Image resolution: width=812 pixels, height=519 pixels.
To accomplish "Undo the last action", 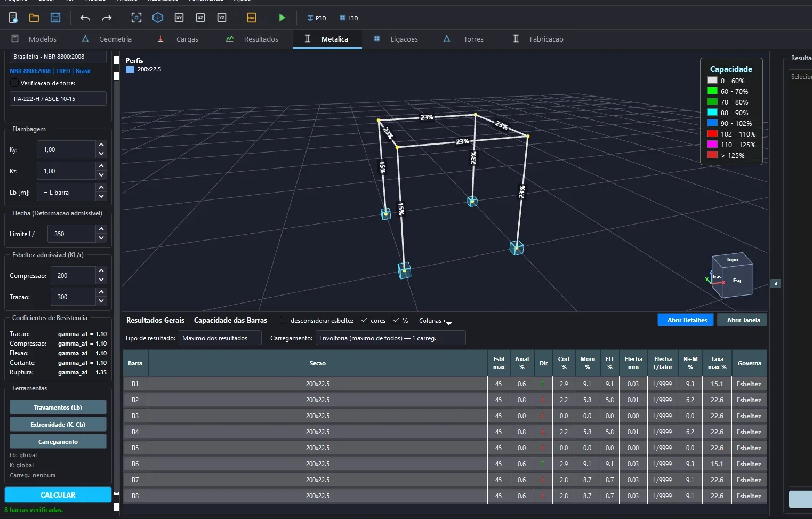I will [85, 18].
